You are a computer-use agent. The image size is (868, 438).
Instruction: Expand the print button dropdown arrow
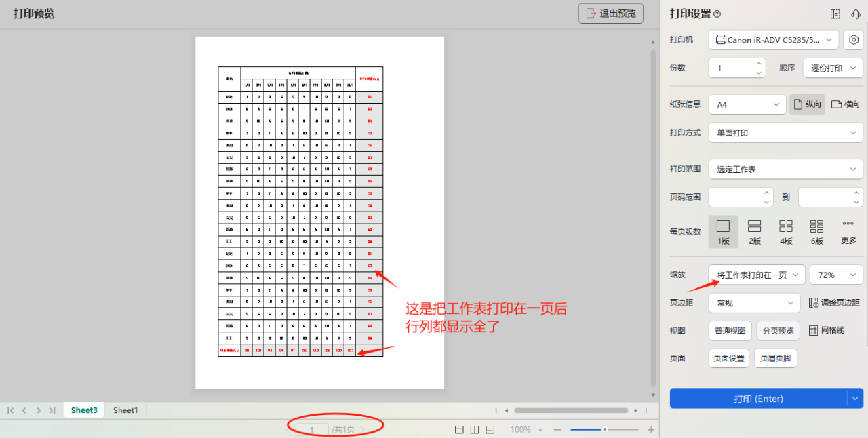pyautogui.click(x=855, y=399)
